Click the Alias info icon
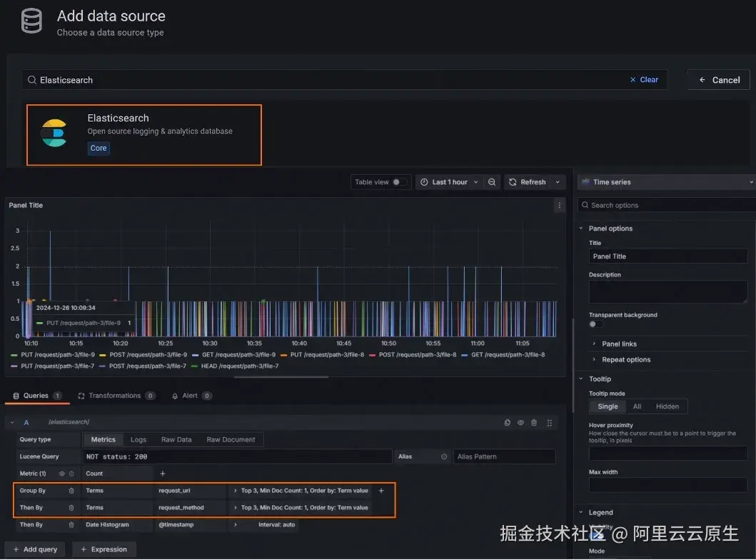 point(444,456)
